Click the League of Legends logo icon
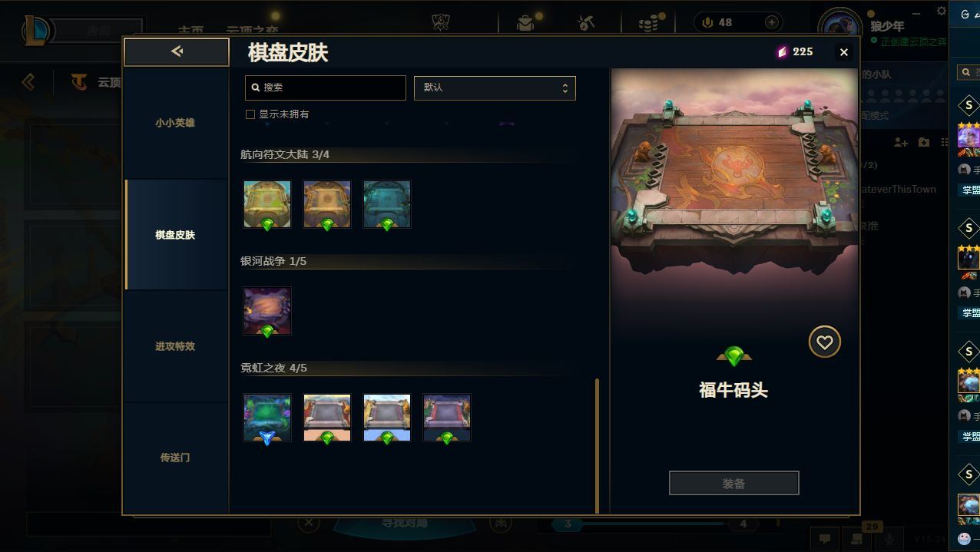Screen dimensions: 980x552 point(37,31)
